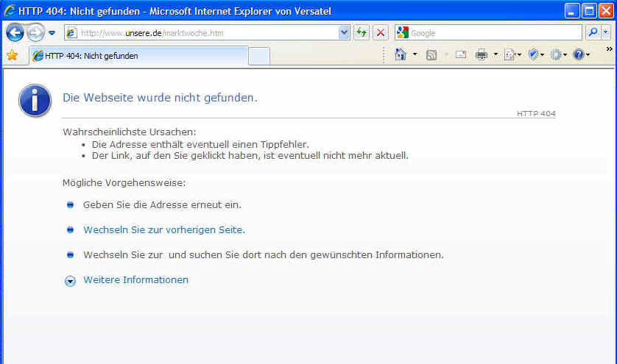Click the search magnifier button
This screenshot has height=364, width=617.
592,33
